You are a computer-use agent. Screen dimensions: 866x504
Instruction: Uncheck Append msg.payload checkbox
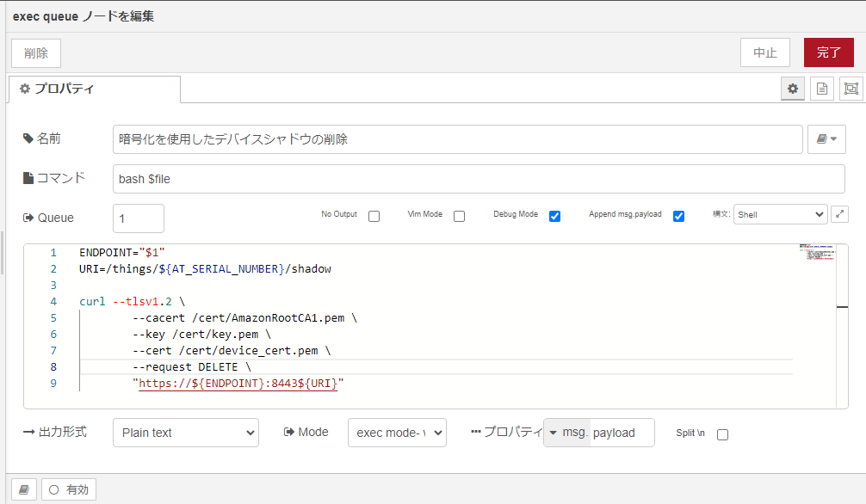[x=679, y=216]
